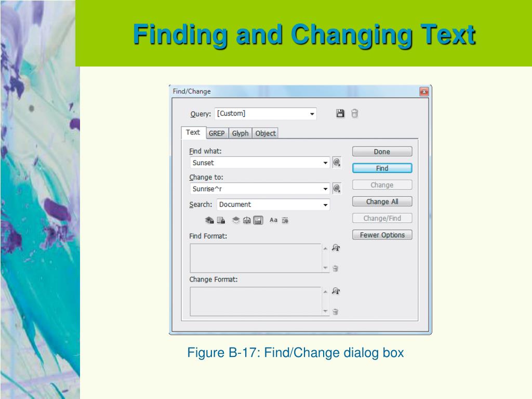Click Change Format scroll down arrow
The width and height of the screenshot is (532, 399).
325,311
